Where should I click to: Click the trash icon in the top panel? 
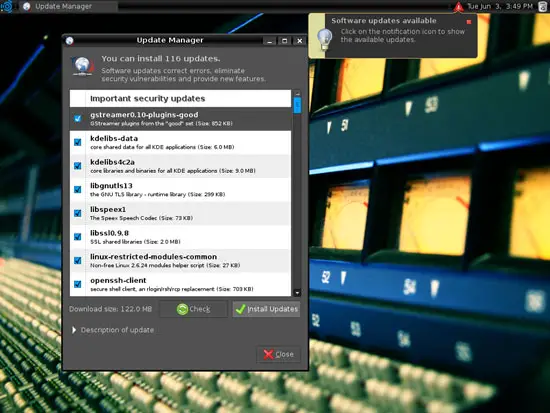tap(543, 7)
